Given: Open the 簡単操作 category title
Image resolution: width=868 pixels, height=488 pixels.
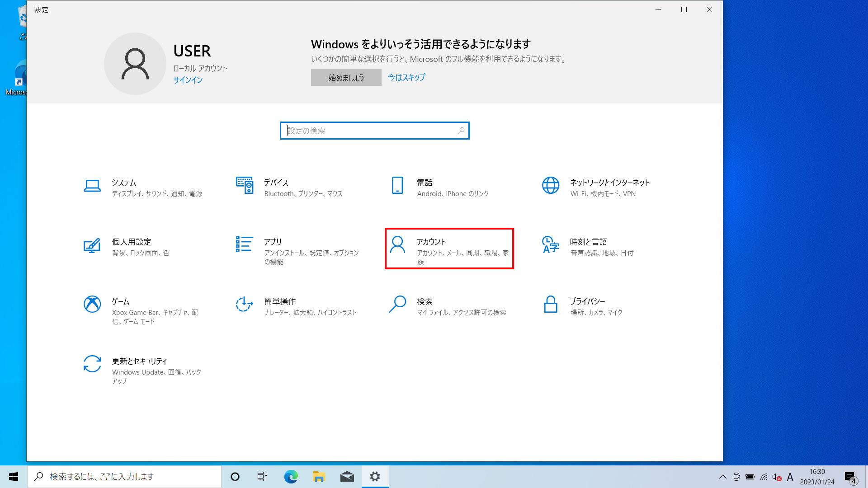Looking at the screenshot, I should [x=280, y=301].
